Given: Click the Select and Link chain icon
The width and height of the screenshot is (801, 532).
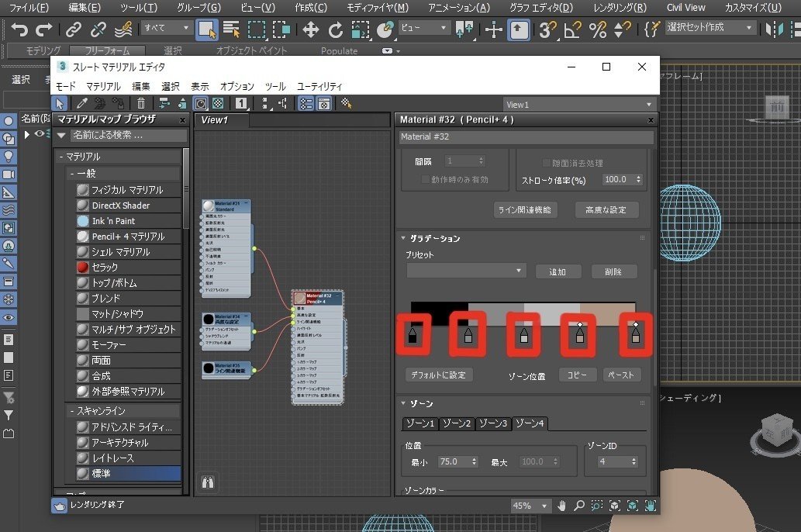Looking at the screenshot, I should pyautogui.click(x=73, y=30).
